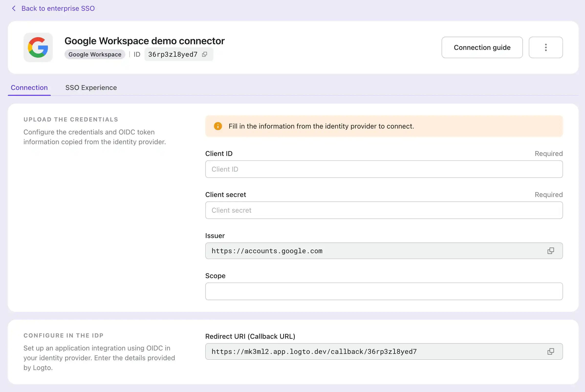
Task: Click the Google Workspace tag badge
Action: [x=95, y=54]
